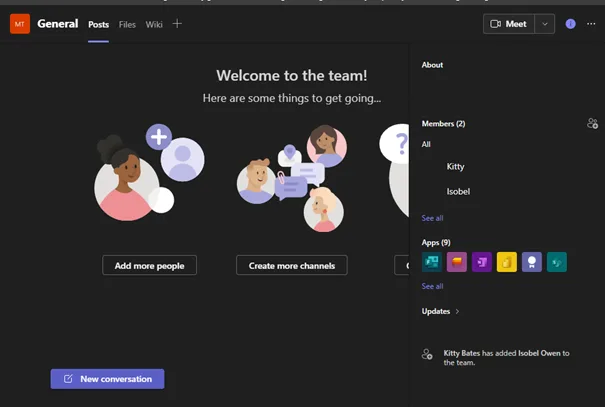Click the add members icon beside Members

pos(592,124)
